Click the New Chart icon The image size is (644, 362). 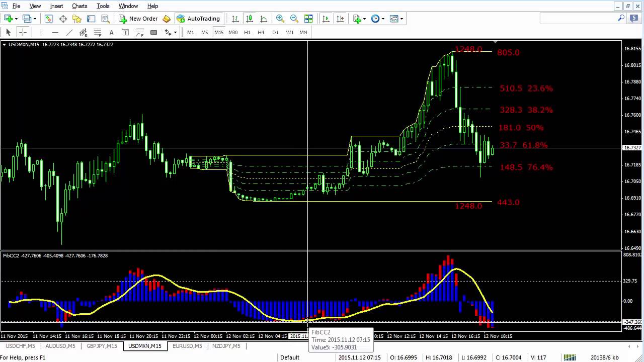(8, 19)
